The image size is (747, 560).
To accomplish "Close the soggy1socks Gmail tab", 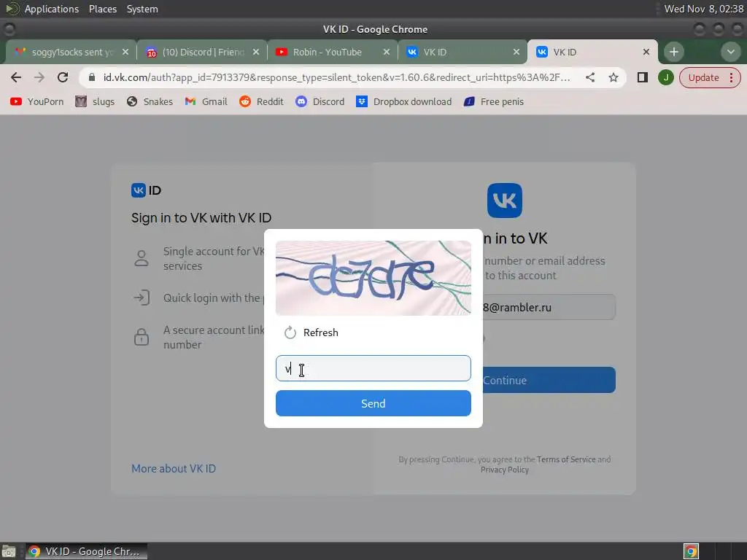I will click(x=125, y=52).
